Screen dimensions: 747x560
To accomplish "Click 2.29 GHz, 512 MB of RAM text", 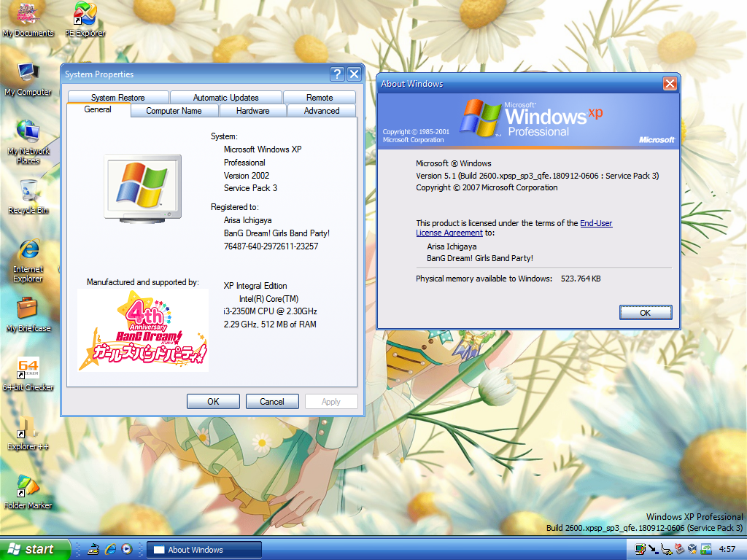I will tap(270, 324).
